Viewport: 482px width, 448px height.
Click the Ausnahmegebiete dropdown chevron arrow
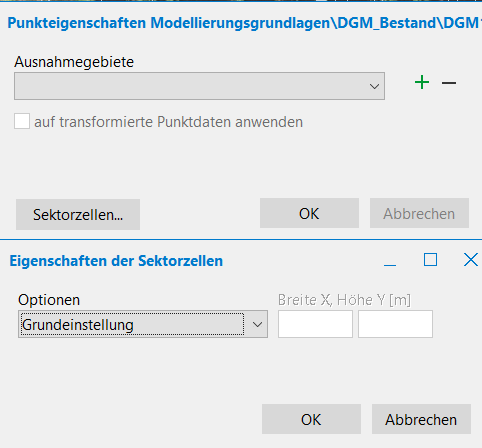[374, 87]
